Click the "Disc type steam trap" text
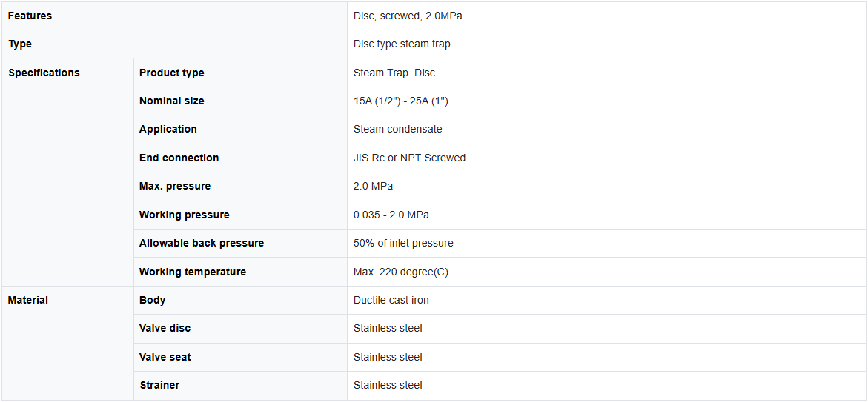The height and width of the screenshot is (402, 868). click(402, 44)
